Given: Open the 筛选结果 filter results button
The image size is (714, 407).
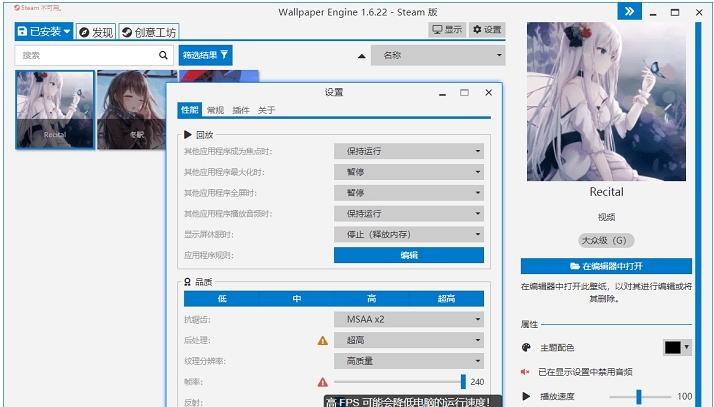Looking at the screenshot, I should (205, 55).
